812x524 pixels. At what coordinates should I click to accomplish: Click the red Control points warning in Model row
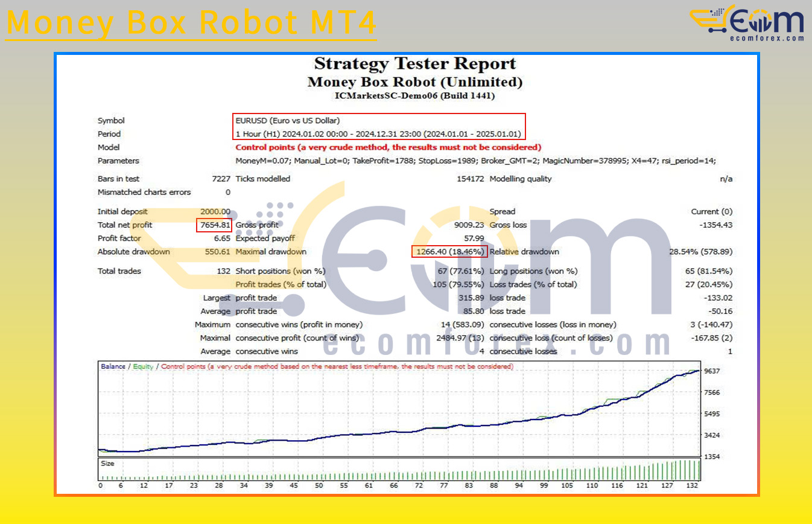[389, 147]
